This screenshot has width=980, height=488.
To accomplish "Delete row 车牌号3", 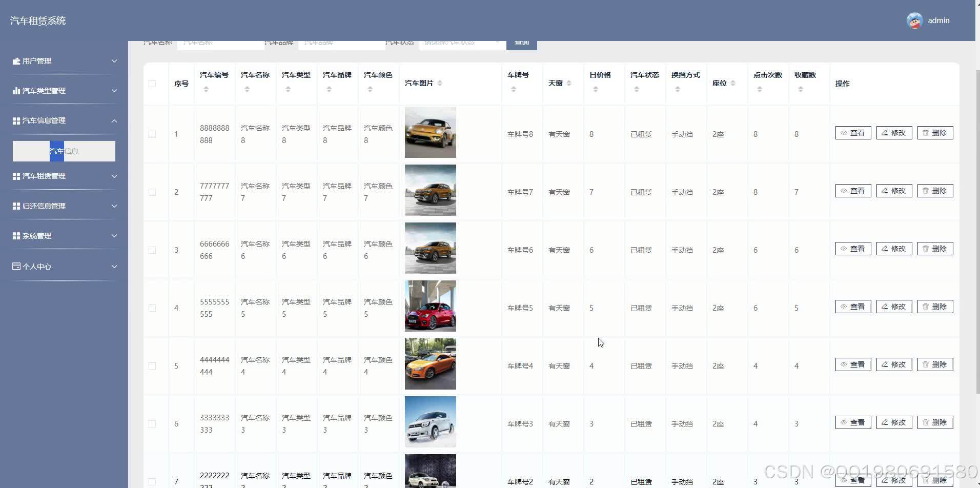I will point(935,422).
